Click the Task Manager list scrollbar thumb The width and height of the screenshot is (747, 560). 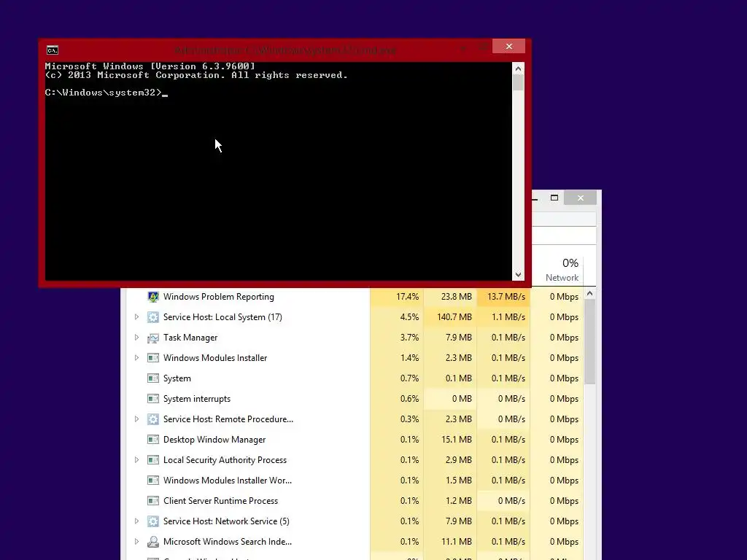[x=589, y=342]
